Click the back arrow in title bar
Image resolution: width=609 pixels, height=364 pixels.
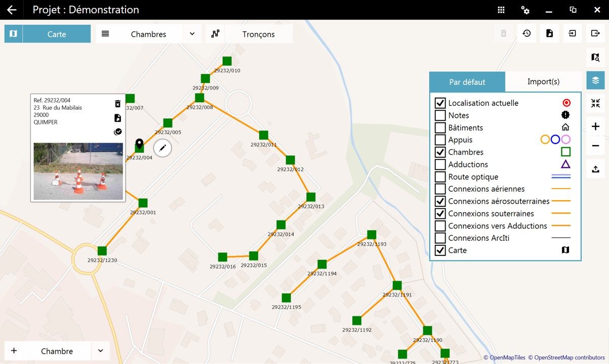tap(11, 10)
